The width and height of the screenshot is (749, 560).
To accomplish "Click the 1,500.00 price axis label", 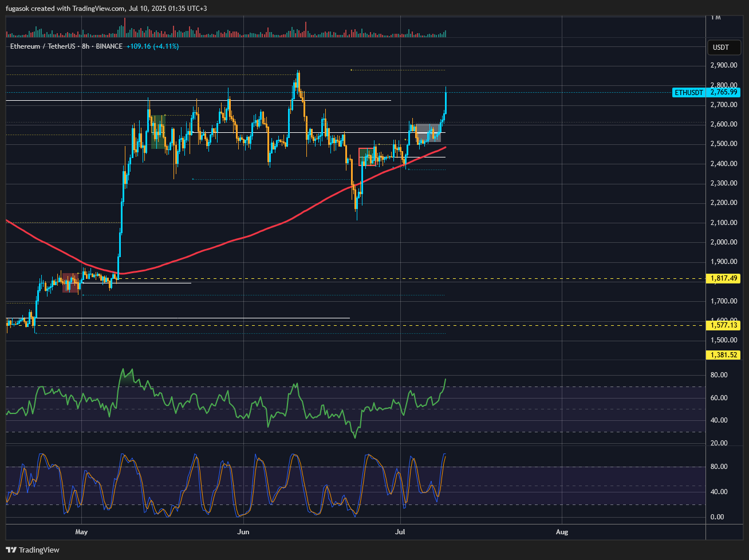I will (x=723, y=340).
